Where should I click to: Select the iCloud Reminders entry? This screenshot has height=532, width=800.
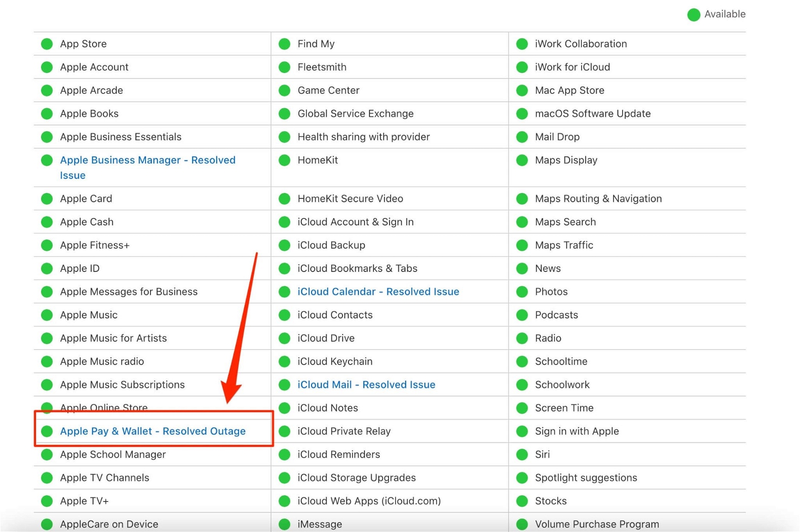(338, 454)
